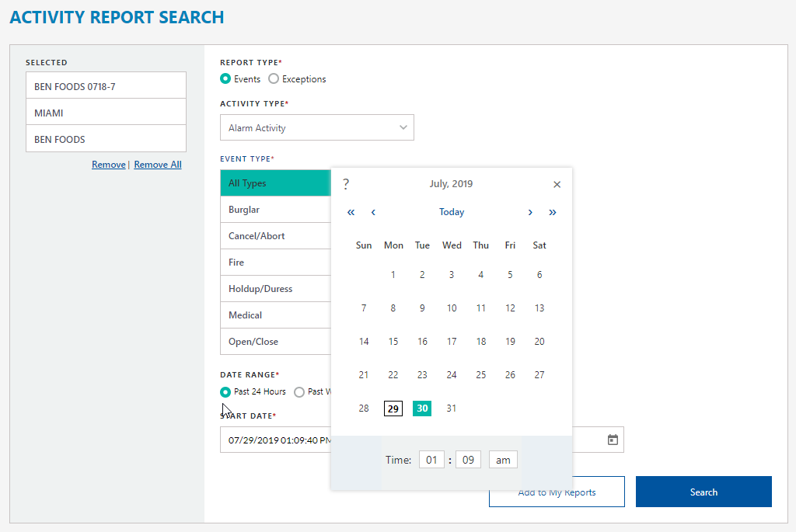The height and width of the screenshot is (532, 796).
Task: Go to next year with double right arrows
Action: (553, 213)
